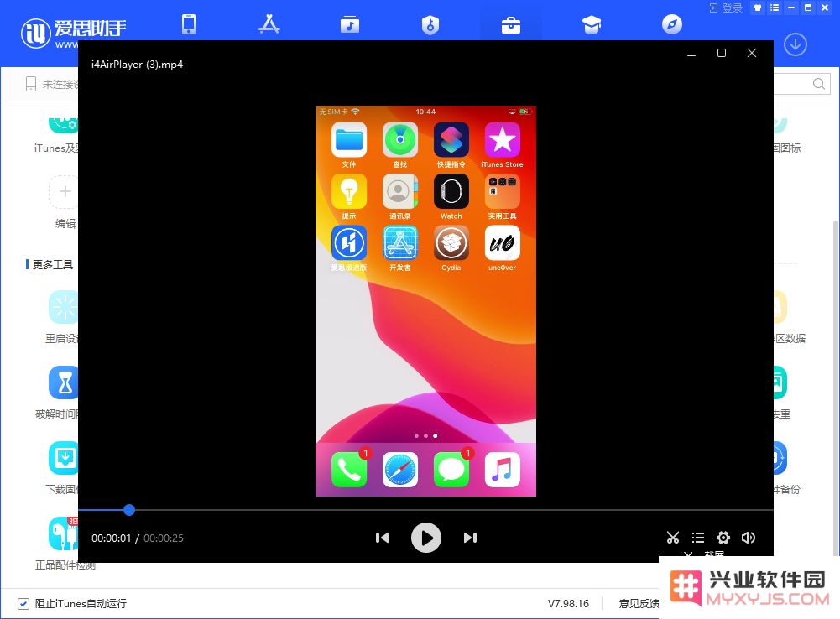Skip to previous video
840x619 pixels.
click(x=382, y=538)
